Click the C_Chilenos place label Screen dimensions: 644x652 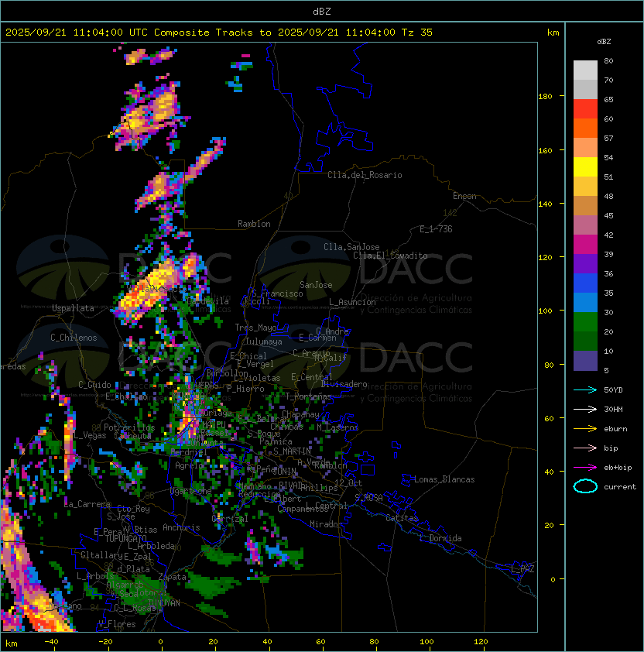(74, 338)
